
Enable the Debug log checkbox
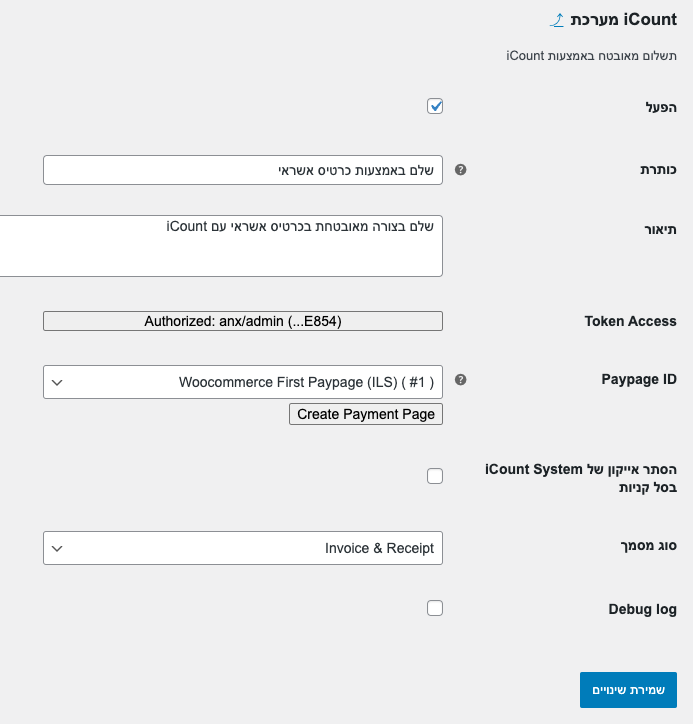435,608
